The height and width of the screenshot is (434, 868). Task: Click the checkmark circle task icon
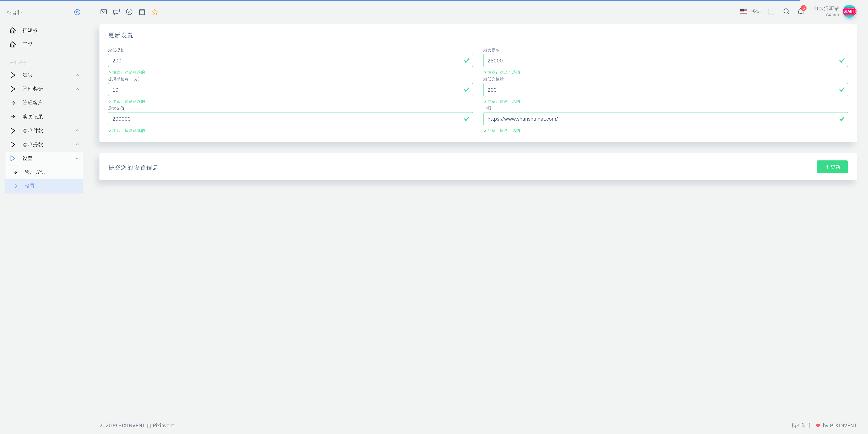click(x=129, y=12)
